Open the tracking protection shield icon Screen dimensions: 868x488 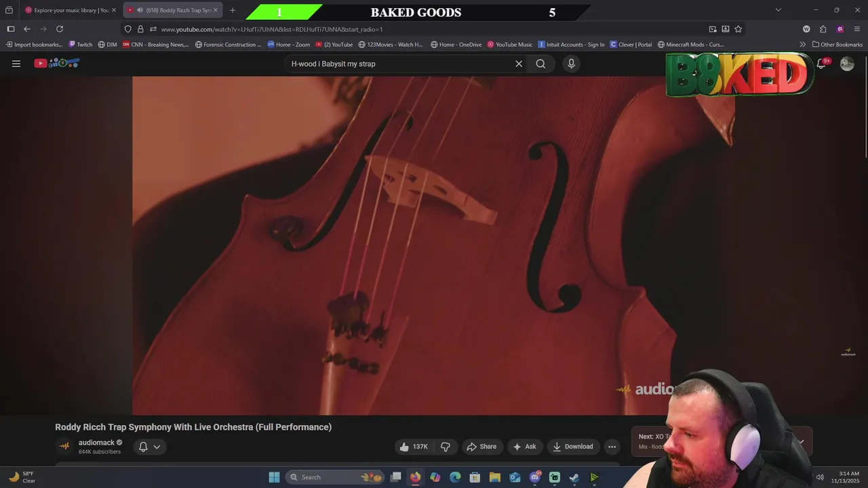coord(127,29)
